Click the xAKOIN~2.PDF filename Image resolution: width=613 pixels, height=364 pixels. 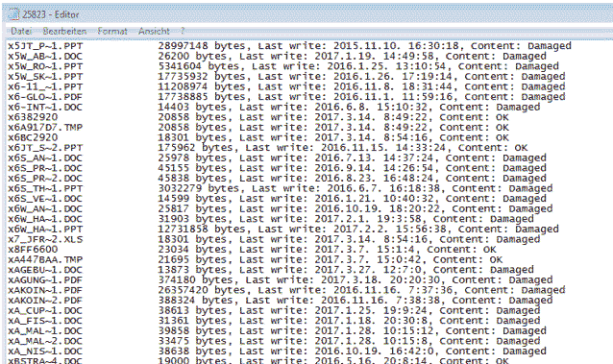pyautogui.click(x=45, y=301)
